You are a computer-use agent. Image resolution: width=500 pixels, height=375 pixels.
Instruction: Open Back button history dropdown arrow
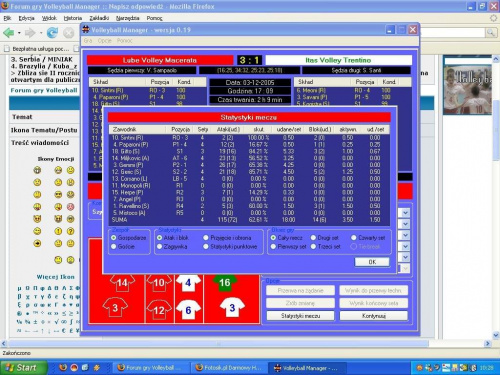point(19,33)
